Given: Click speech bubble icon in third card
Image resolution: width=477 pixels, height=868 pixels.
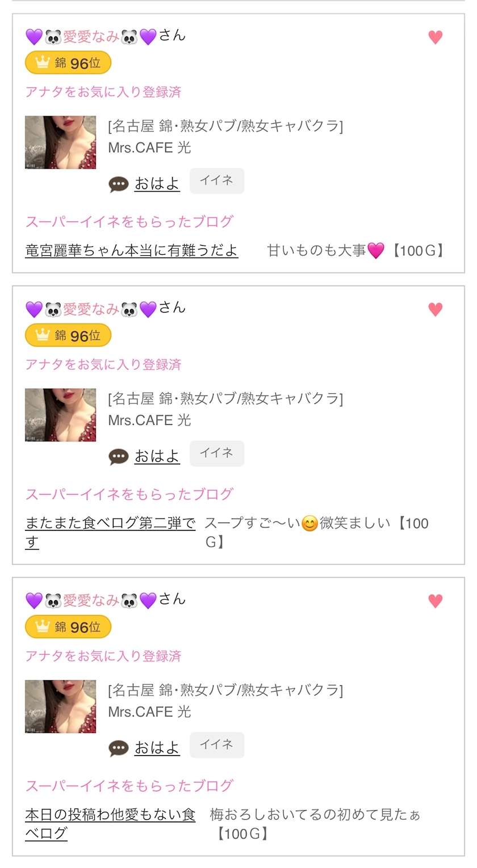Looking at the screenshot, I should (119, 748).
